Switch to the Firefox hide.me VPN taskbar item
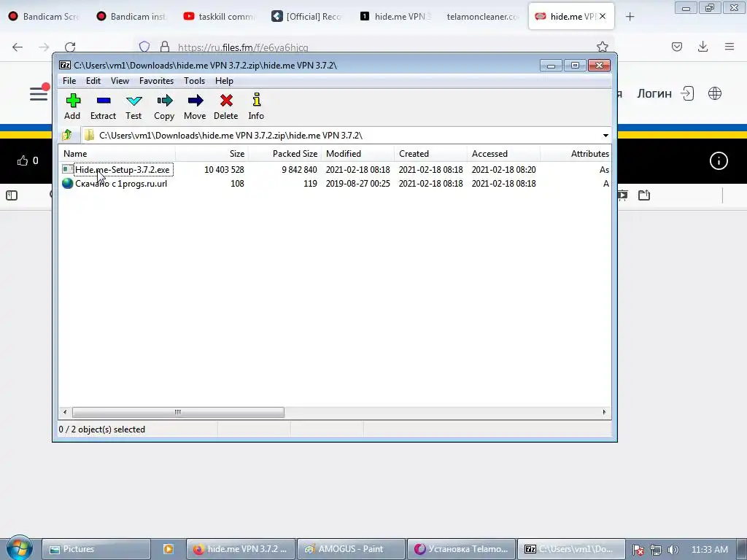This screenshot has width=747, height=560. click(241, 549)
